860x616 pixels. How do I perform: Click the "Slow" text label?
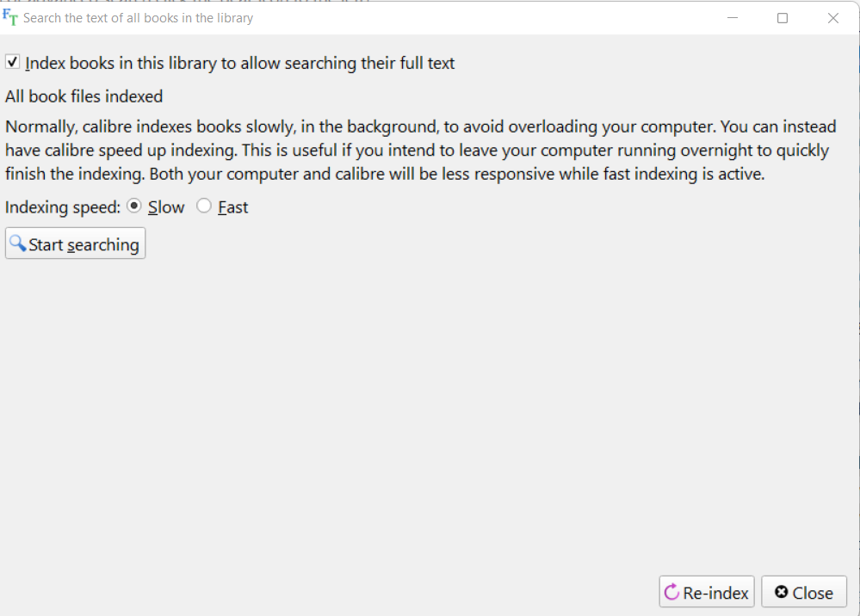166,207
